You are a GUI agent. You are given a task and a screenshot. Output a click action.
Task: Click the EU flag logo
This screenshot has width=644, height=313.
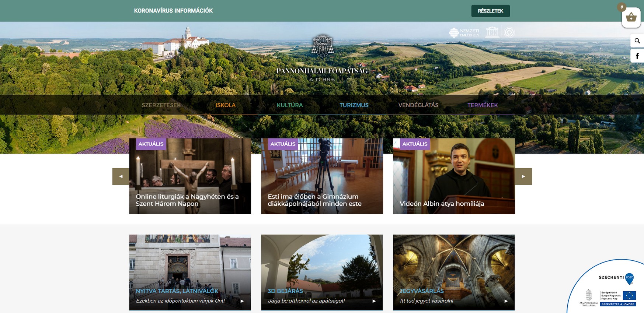coord(629,296)
